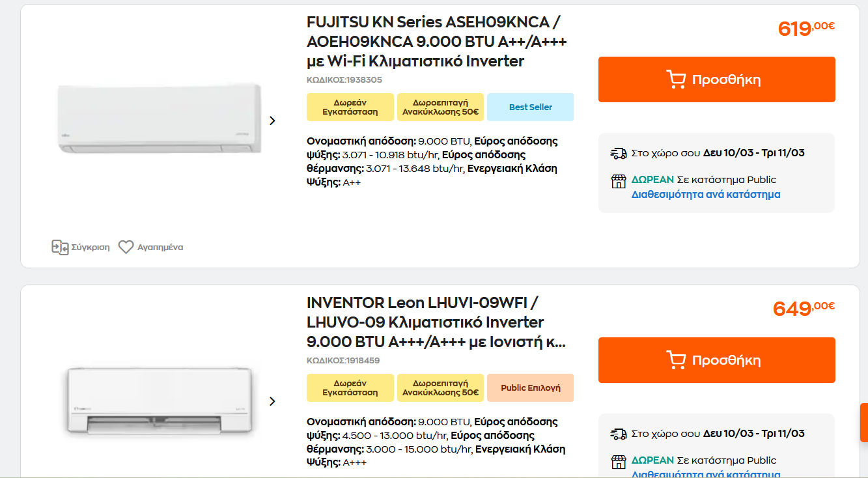Click the Best Seller badge on the Fujitsu product
The height and width of the screenshot is (478, 868).
coord(530,107)
